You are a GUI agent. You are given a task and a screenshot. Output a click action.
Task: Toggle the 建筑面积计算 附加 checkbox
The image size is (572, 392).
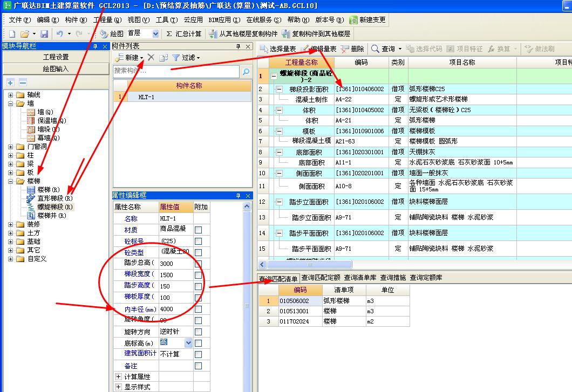point(199,354)
